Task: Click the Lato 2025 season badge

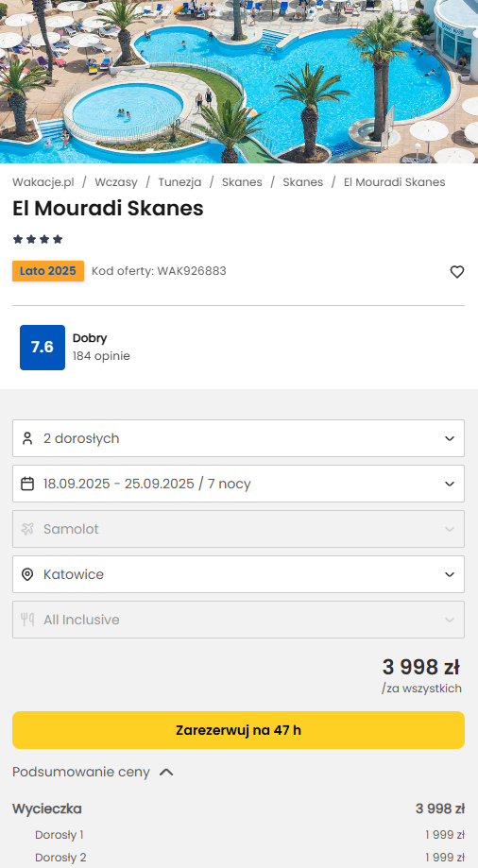Action: [x=48, y=271]
